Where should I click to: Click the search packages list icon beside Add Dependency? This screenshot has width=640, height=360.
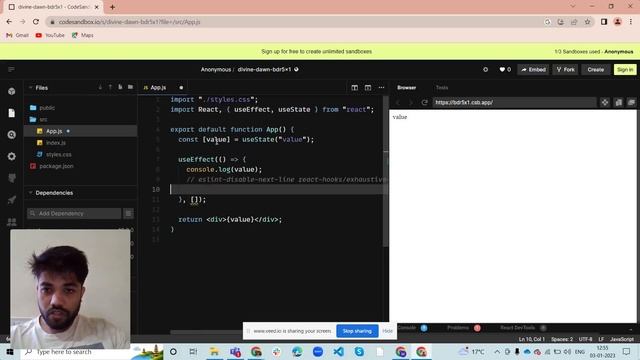(x=128, y=213)
